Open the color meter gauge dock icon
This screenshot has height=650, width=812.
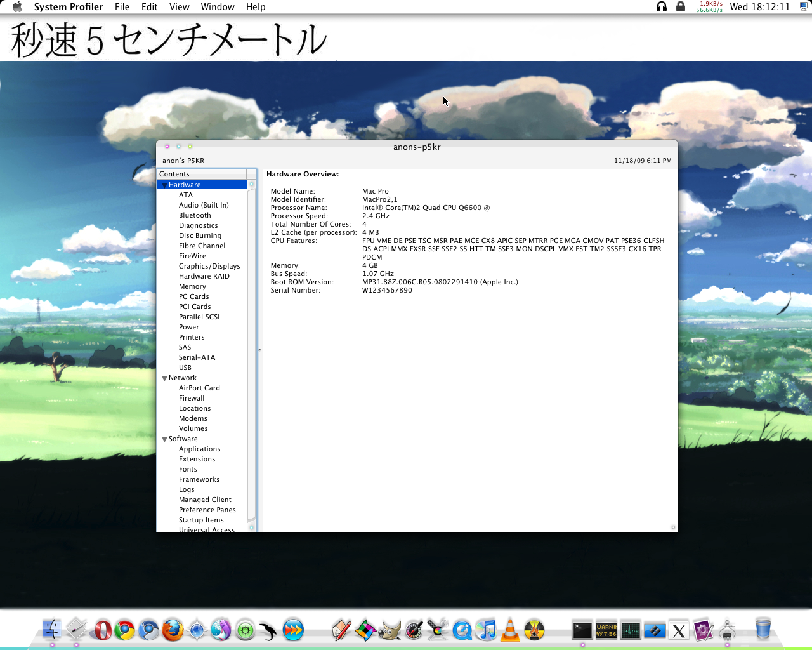pos(414,630)
